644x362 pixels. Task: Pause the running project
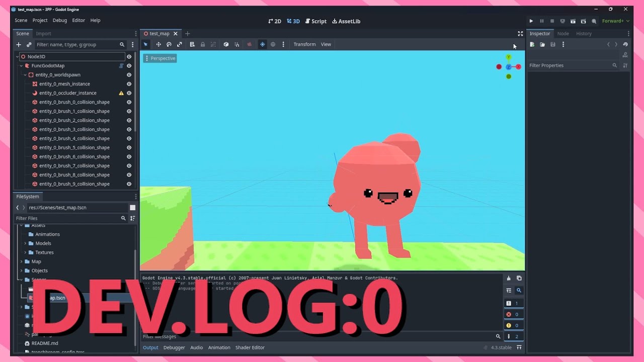click(542, 21)
